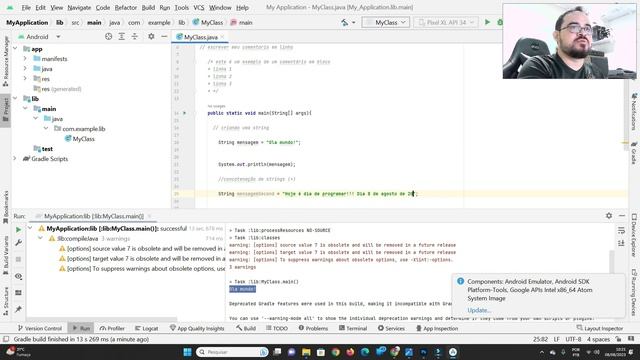Click the layout icon in Run sidebar
640x360 pixels.
[x=18, y=293]
